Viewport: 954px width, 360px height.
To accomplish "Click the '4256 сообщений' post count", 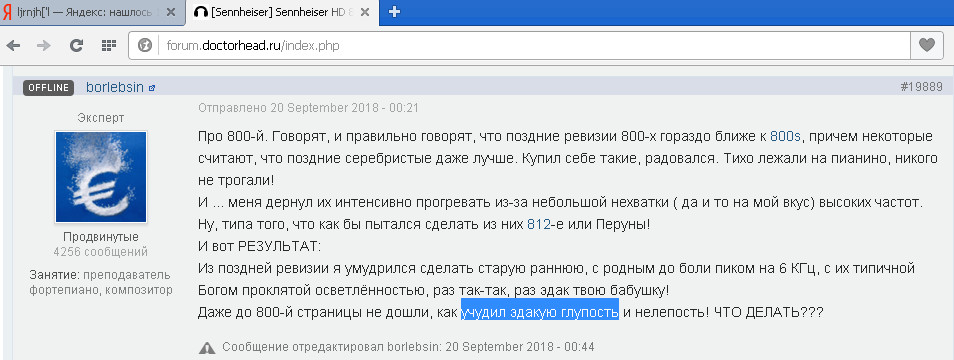I will click(x=100, y=252).
